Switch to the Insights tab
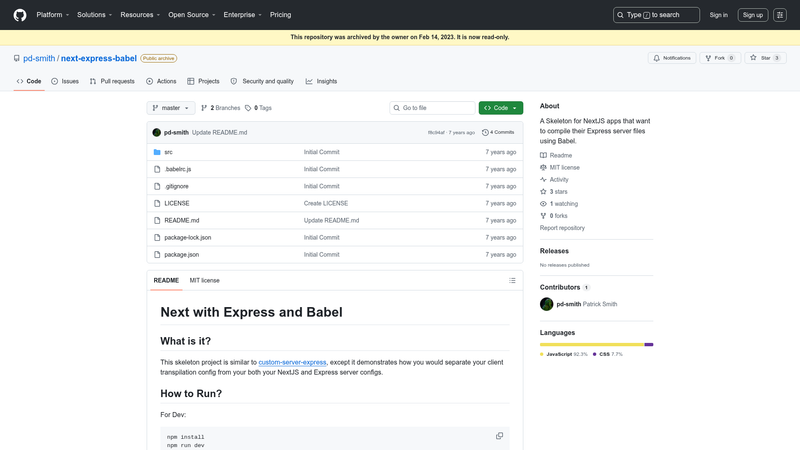 [321, 81]
